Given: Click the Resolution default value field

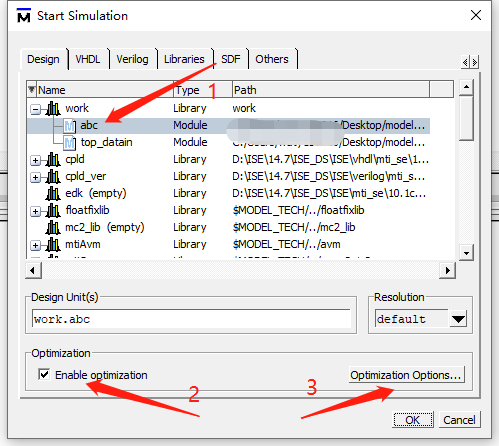Looking at the screenshot, I should pyautogui.click(x=412, y=319).
